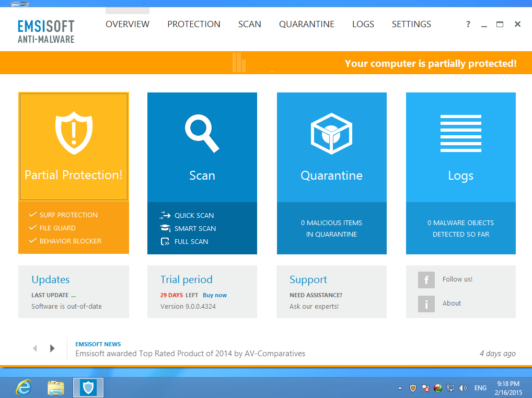Click the Facebook icon next to Follow us
This screenshot has height=398, width=532.
click(426, 279)
